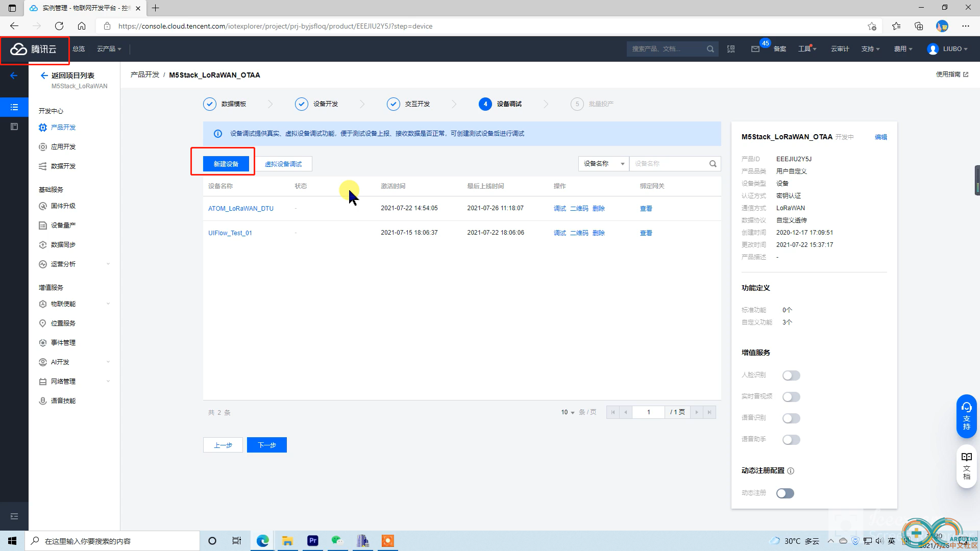Open Task View on taskbar
The height and width of the screenshot is (551, 980).
[237, 541]
